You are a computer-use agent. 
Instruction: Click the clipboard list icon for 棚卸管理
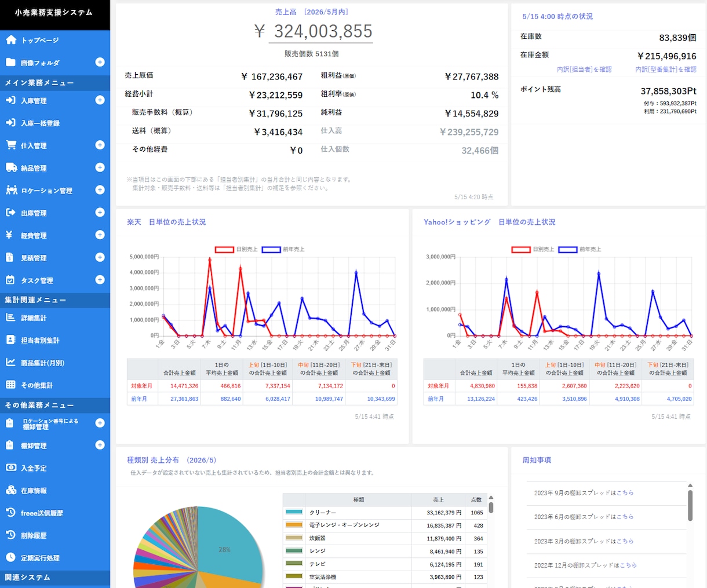(x=10, y=445)
